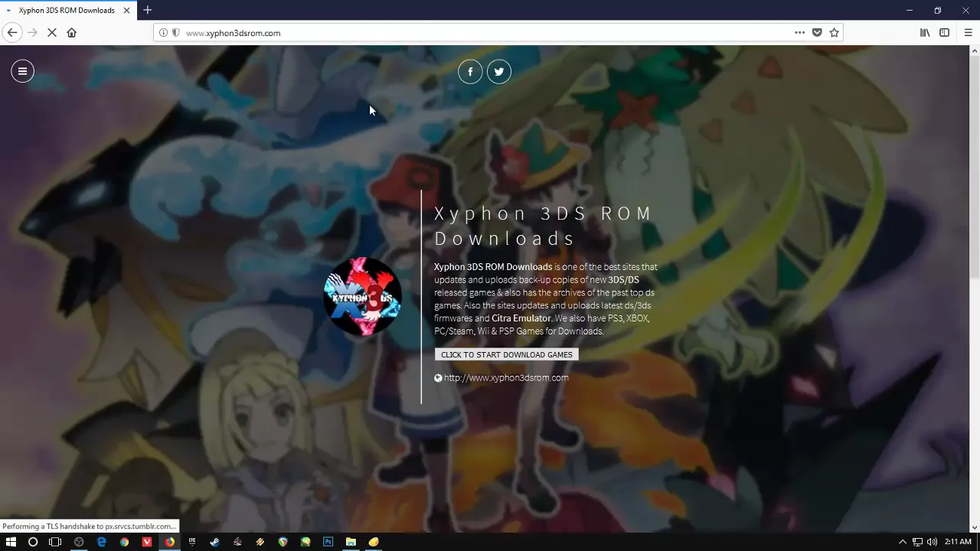The width and height of the screenshot is (980, 551).
Task: Open the http://www.xyphon3dsrom.com link
Action: click(506, 377)
